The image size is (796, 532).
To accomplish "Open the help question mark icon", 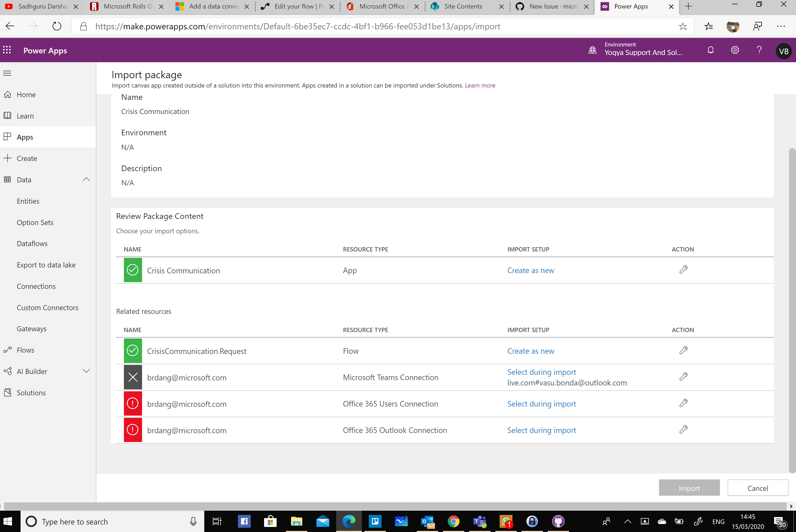I will pyautogui.click(x=759, y=50).
